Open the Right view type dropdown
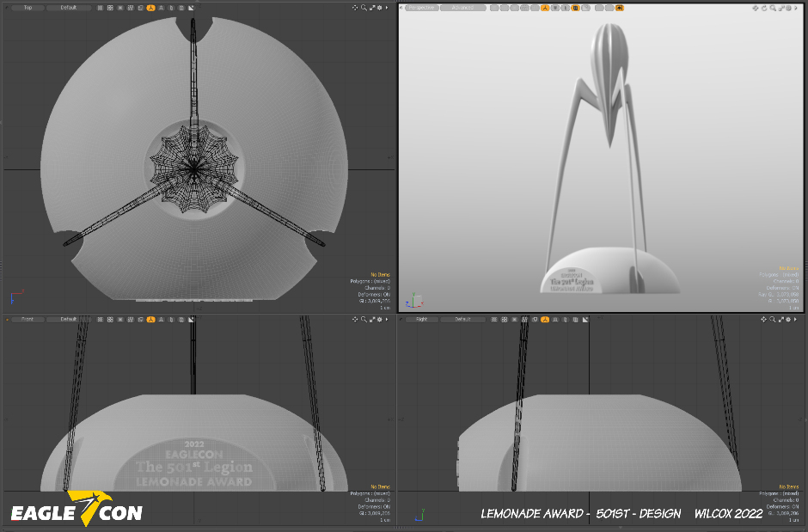This screenshot has width=808, height=532. [x=421, y=319]
